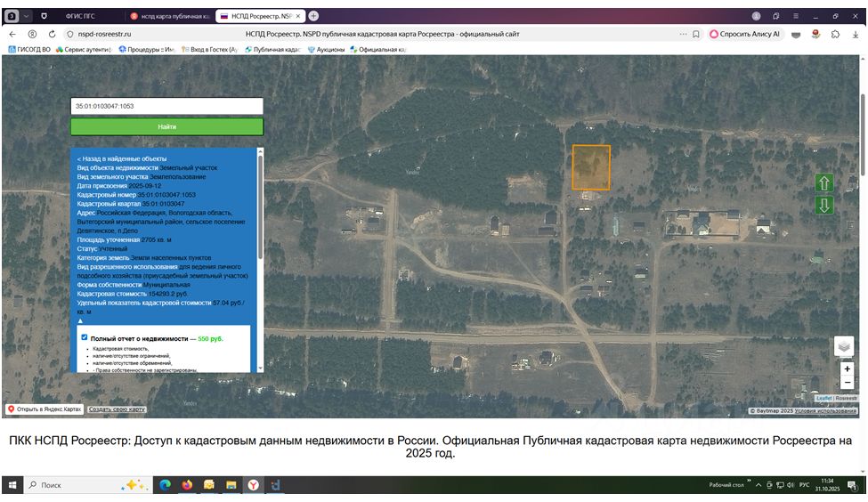868x502 pixels.
Task: Bookmark this page with the bookmark icon
Action: pos(696,34)
